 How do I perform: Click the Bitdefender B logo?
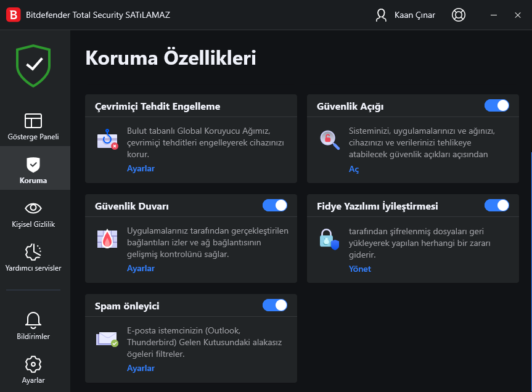14,15
